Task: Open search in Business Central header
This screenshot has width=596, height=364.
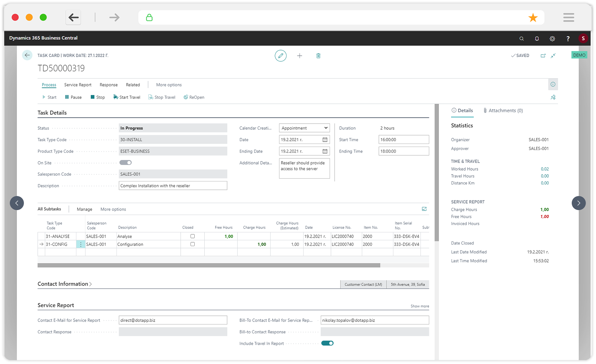Action: (522, 38)
